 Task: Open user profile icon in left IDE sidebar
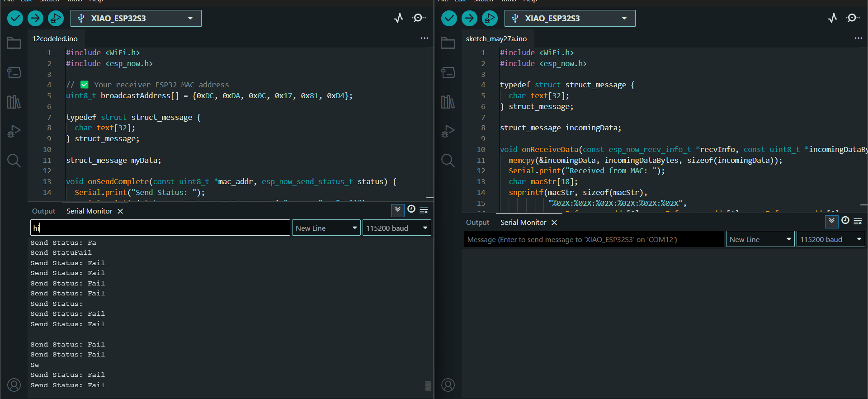pos(14,385)
